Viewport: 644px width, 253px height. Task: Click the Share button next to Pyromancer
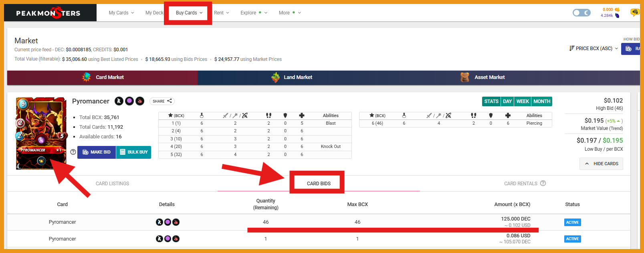[x=162, y=101]
